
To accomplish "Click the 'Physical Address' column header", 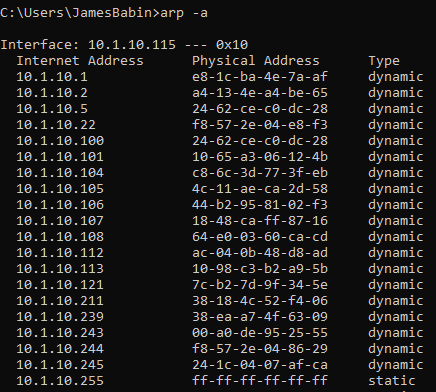I will (x=256, y=61).
